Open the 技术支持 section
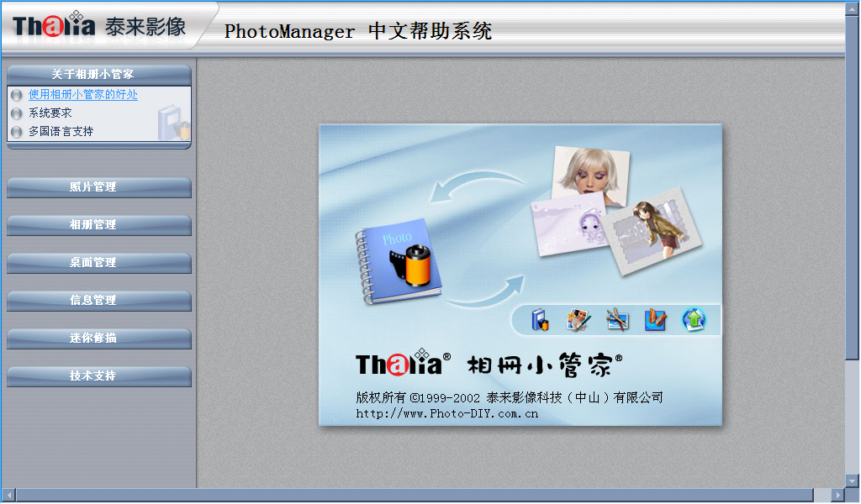 [x=99, y=376]
